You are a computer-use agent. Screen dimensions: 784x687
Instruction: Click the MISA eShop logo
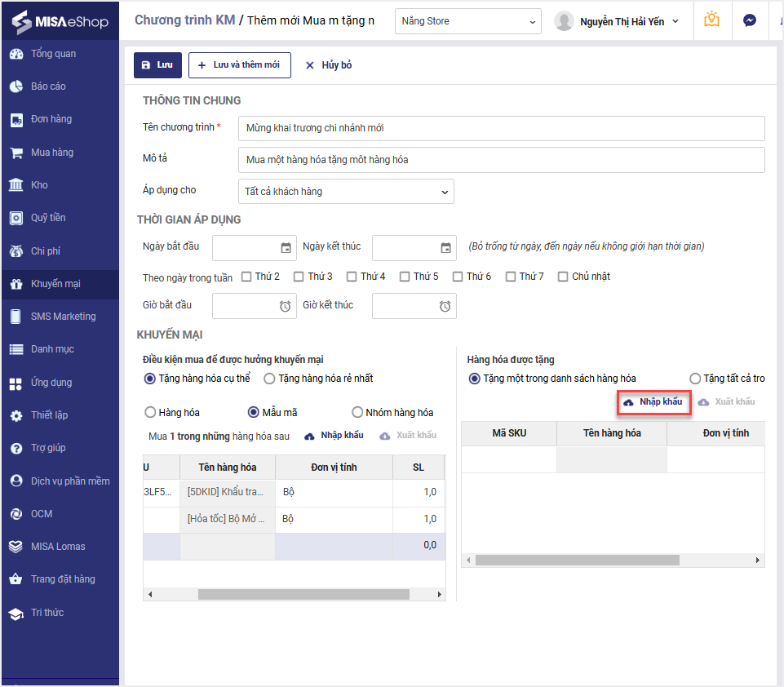tap(60, 21)
